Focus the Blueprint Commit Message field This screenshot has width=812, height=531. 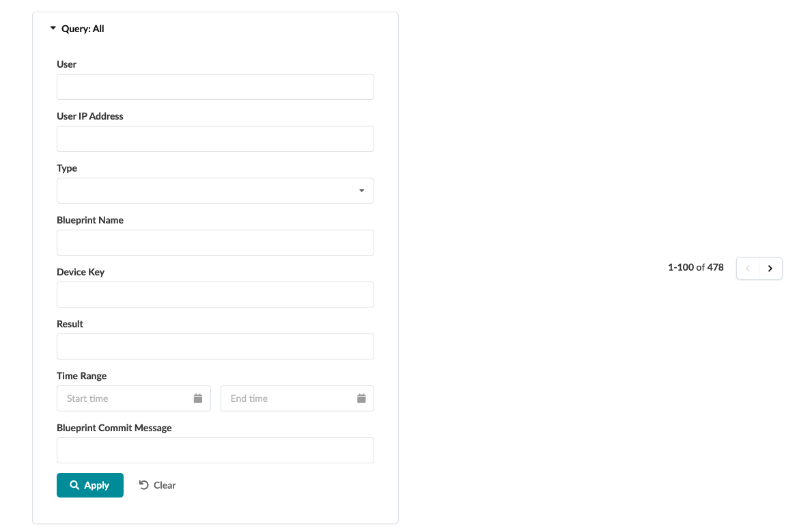click(215, 450)
